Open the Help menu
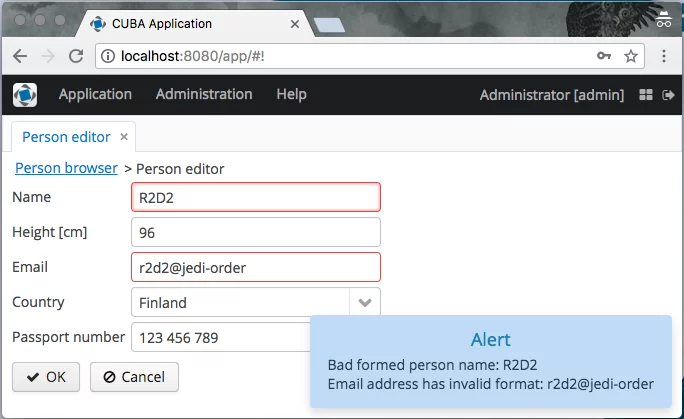This screenshot has width=684, height=419. click(291, 95)
